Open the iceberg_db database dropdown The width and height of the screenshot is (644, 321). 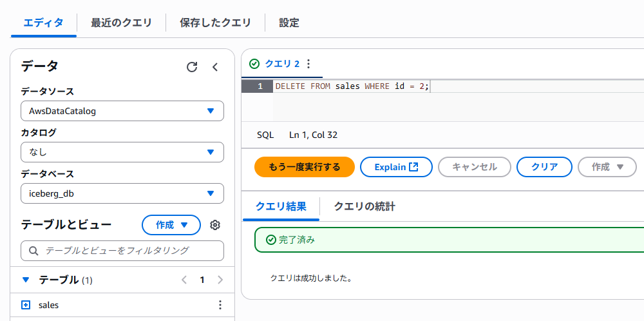click(x=122, y=193)
